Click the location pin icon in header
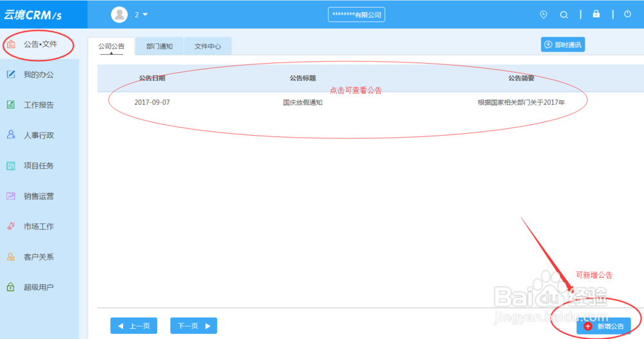The width and height of the screenshot is (644, 339). click(x=544, y=15)
